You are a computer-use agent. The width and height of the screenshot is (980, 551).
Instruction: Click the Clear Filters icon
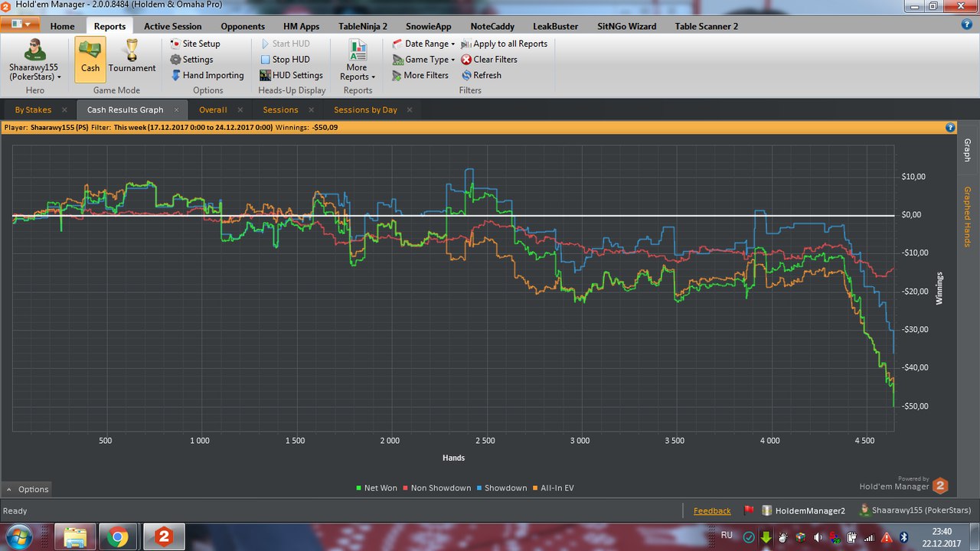[x=466, y=60]
